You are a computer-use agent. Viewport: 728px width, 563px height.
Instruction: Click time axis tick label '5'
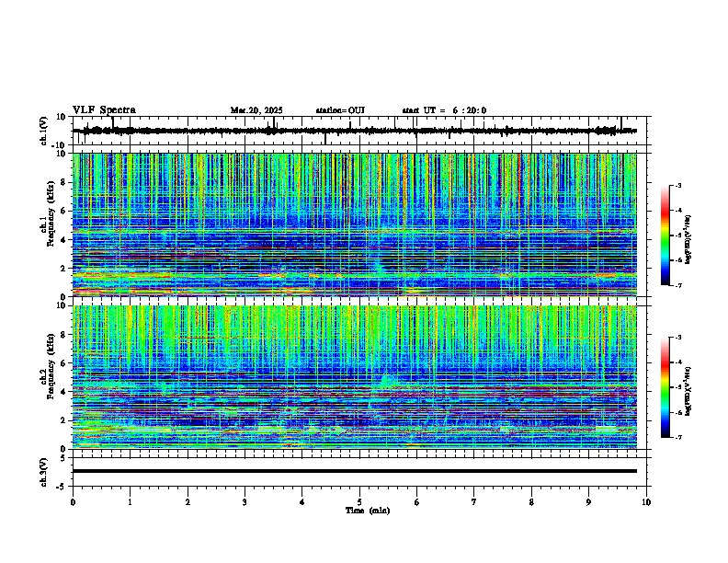coord(359,502)
